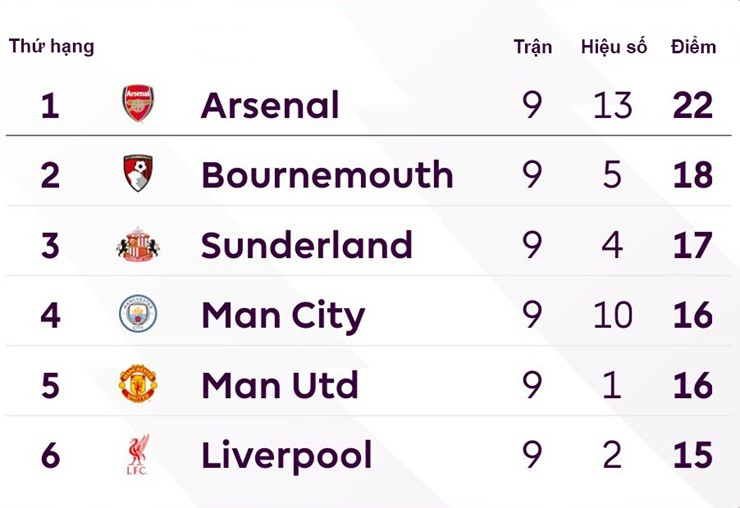The image size is (740, 508).
Task: Click the Bournemouth club crest
Action: (x=138, y=175)
